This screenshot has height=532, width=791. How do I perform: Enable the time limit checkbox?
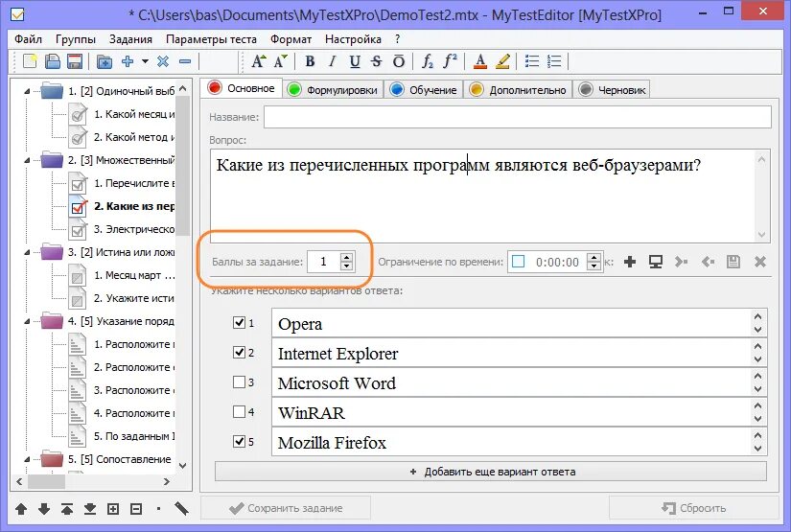518,262
